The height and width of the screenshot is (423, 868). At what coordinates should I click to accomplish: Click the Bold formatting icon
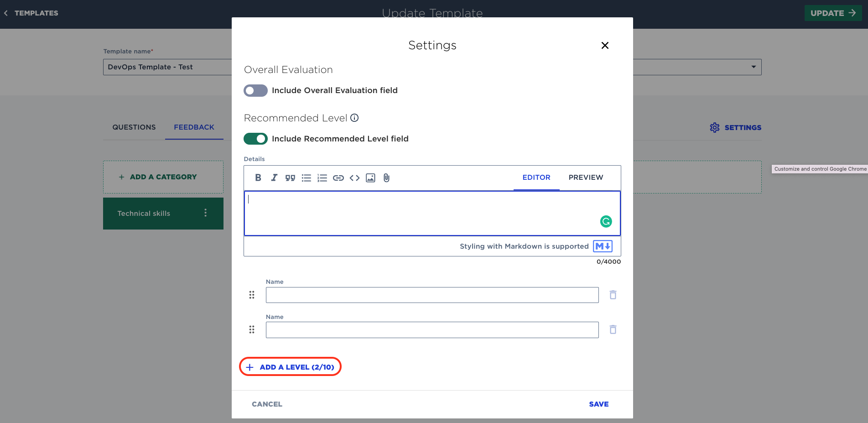coord(258,178)
